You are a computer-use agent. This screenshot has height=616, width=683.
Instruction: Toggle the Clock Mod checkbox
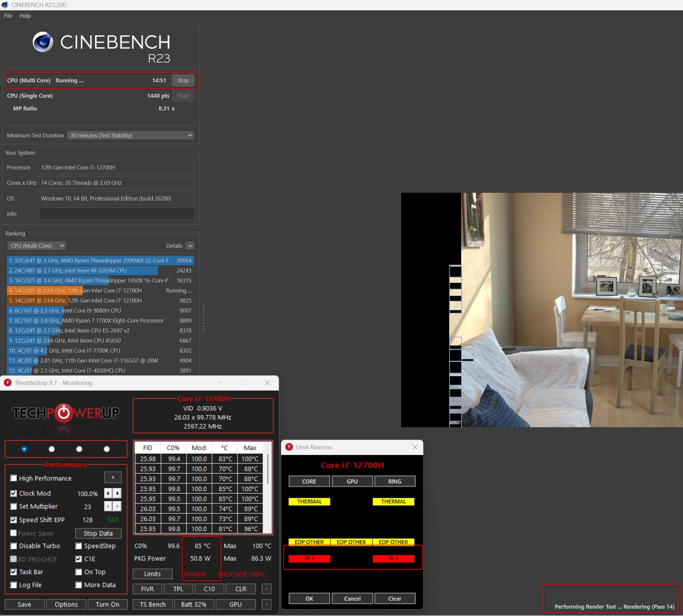(14, 494)
